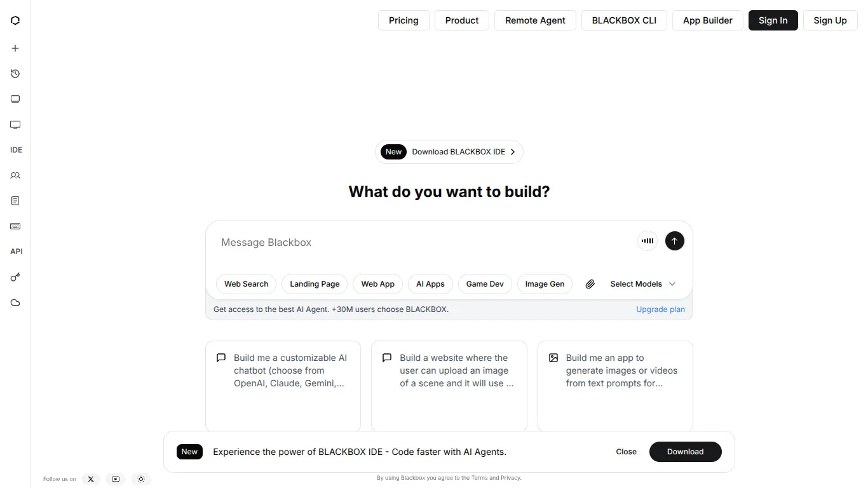The height and width of the screenshot is (488, 868).
Task: Open the BLACKBOX CLI page
Action: click(623, 20)
